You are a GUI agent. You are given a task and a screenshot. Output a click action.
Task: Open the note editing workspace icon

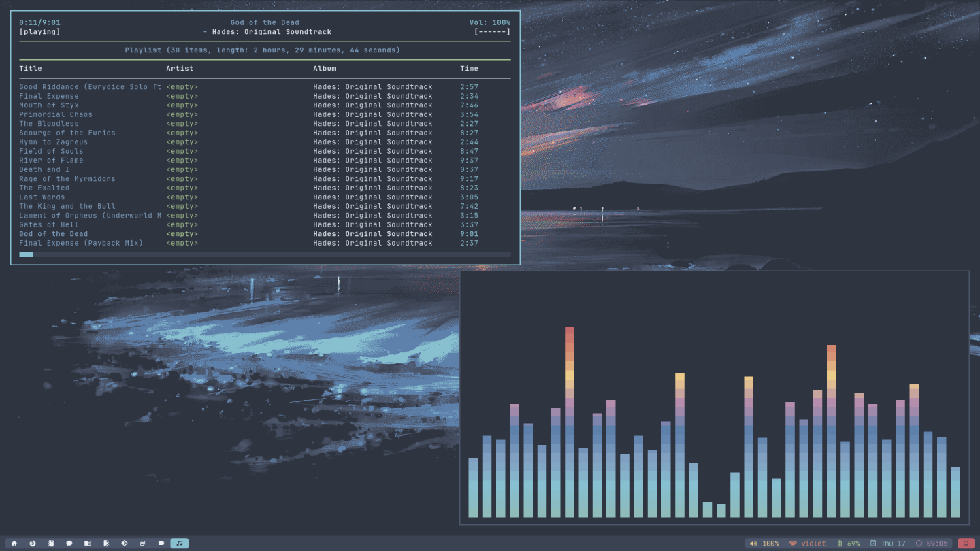pyautogui.click(x=106, y=544)
